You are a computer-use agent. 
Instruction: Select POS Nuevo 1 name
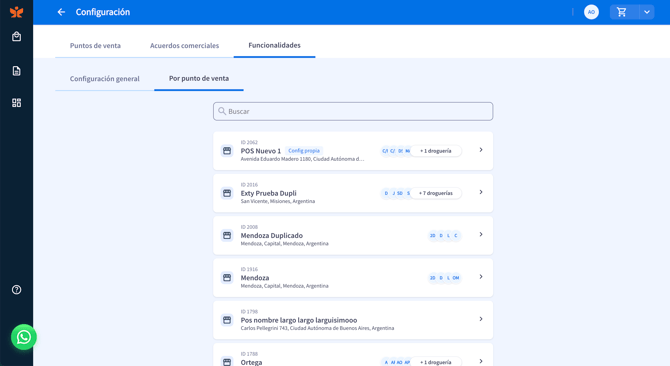261,151
